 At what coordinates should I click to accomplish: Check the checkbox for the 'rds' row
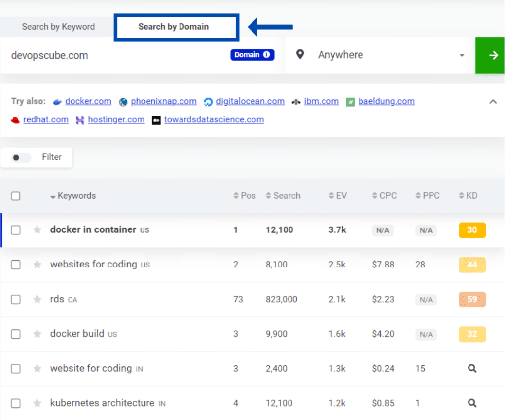click(15, 299)
